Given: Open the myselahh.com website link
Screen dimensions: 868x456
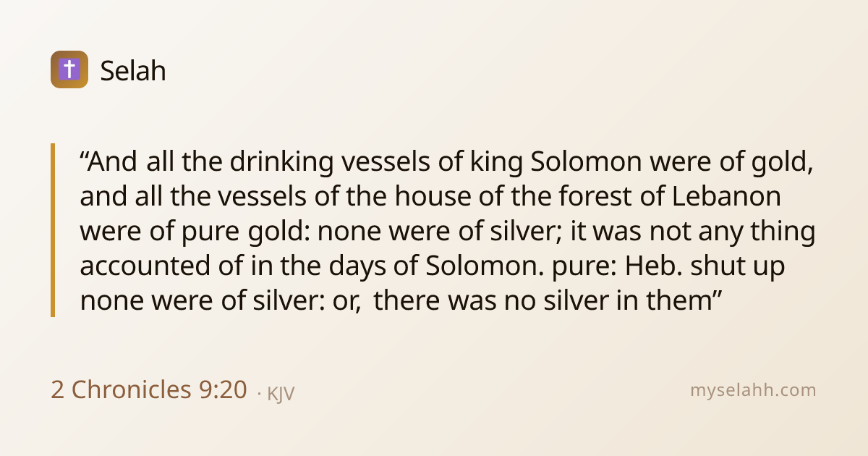Looking at the screenshot, I should coord(753,390).
